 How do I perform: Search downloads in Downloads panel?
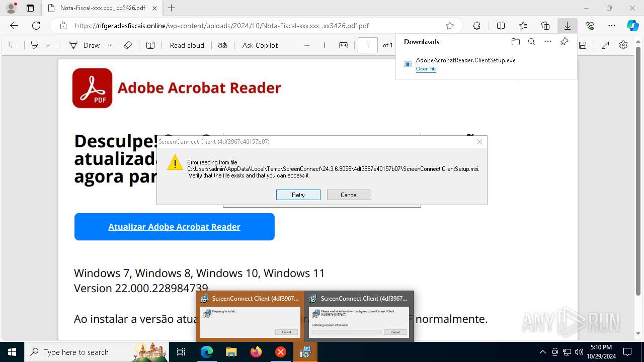532,42
